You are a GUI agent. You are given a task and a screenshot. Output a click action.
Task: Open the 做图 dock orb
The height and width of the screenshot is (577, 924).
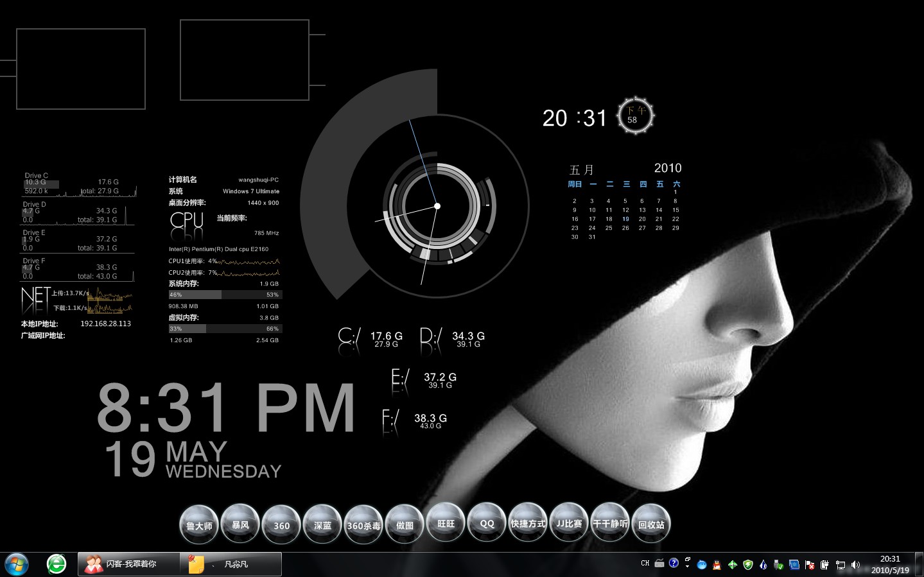405,524
